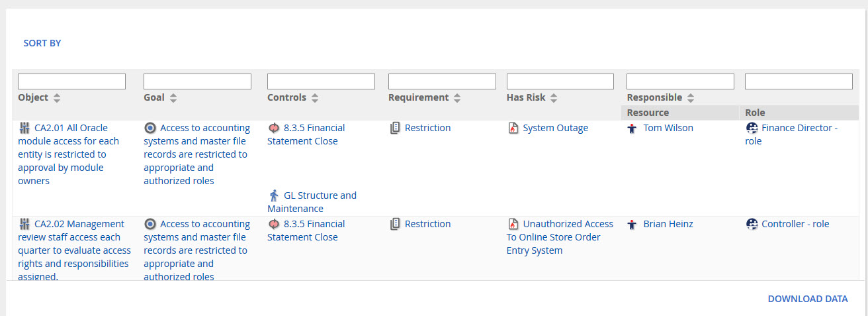868x316 pixels.
Task: Sort by the Object column arrows
Action: coord(57,98)
